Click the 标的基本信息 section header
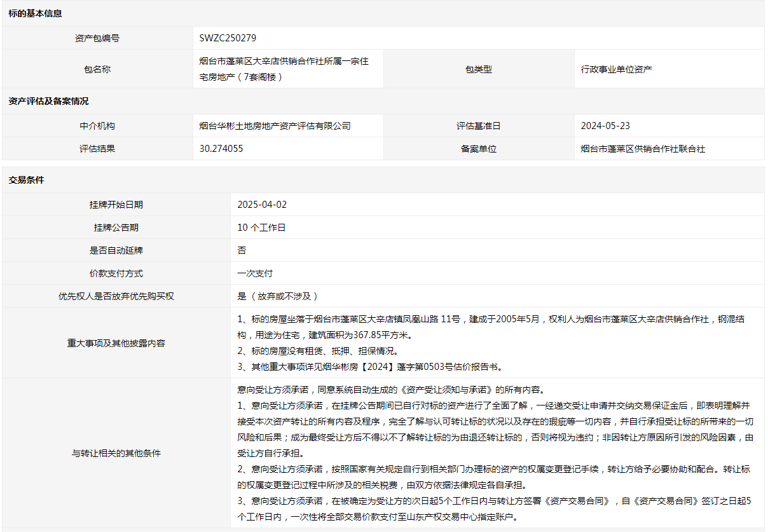The image size is (768, 532). coord(35,13)
